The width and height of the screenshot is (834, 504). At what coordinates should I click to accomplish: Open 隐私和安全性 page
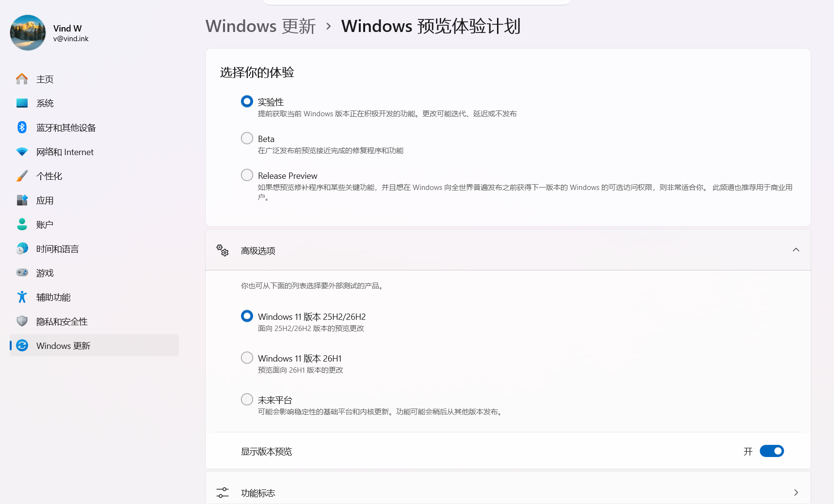coord(94,321)
